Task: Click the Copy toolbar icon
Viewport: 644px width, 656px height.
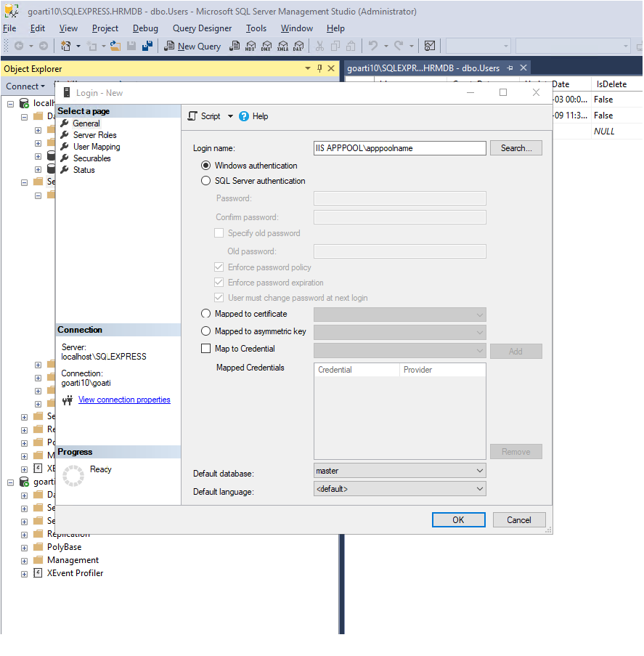Action: (x=335, y=46)
